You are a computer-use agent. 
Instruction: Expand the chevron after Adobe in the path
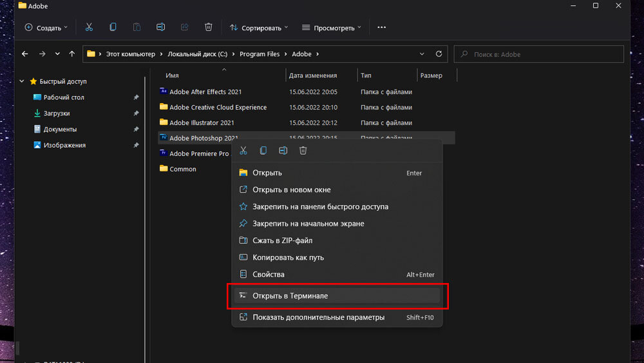click(317, 54)
